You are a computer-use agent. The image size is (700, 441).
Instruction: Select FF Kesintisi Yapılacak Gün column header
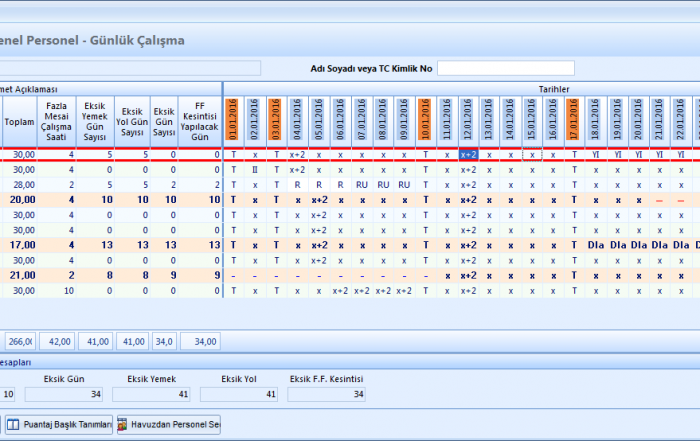point(200,121)
